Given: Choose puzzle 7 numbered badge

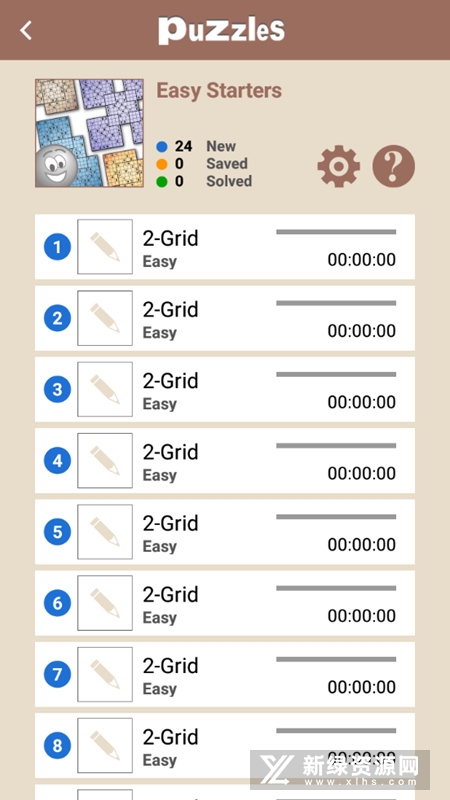Looking at the screenshot, I should 57,674.
